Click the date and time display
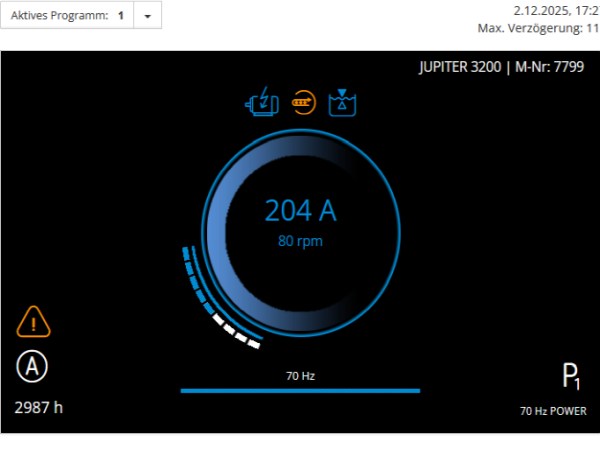Viewport: 600px width, 450px height. [x=556, y=10]
